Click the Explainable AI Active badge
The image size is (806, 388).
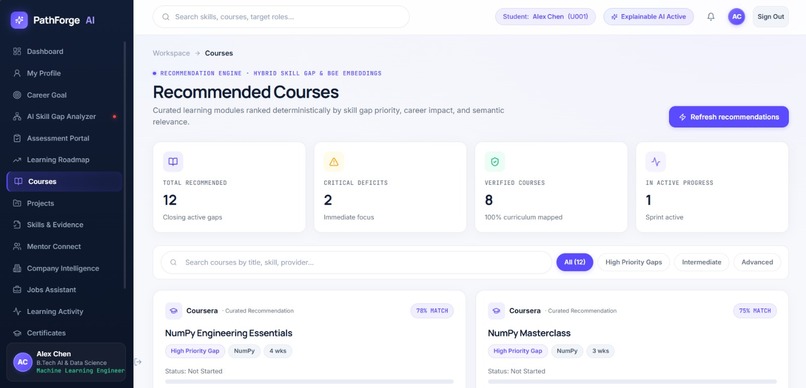tap(648, 16)
